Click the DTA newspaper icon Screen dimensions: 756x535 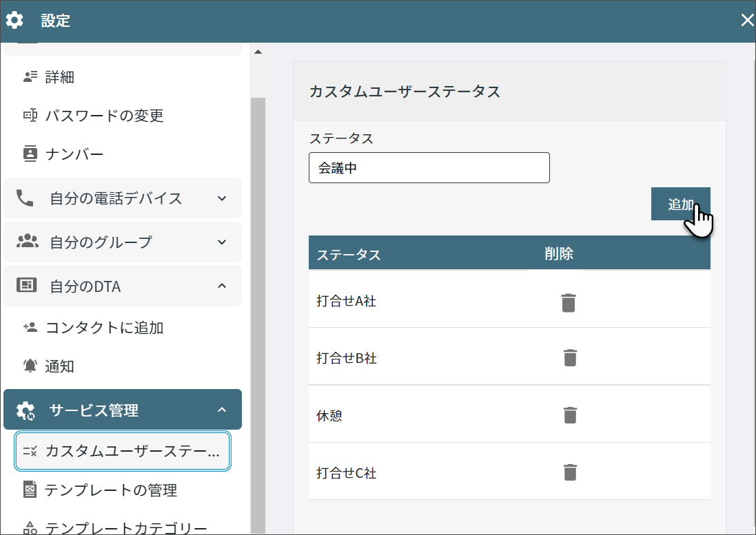pyautogui.click(x=26, y=286)
